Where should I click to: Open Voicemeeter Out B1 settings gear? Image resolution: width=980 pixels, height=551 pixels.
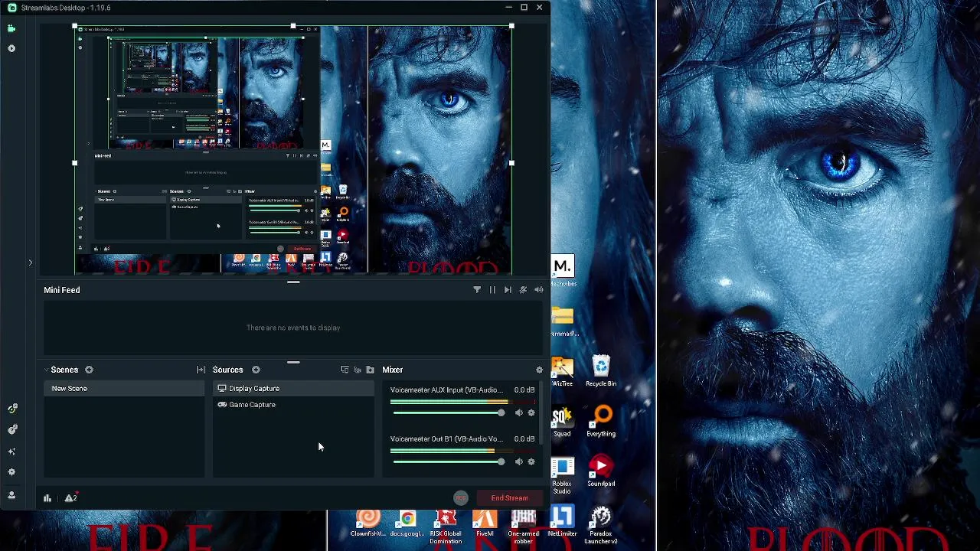click(531, 462)
